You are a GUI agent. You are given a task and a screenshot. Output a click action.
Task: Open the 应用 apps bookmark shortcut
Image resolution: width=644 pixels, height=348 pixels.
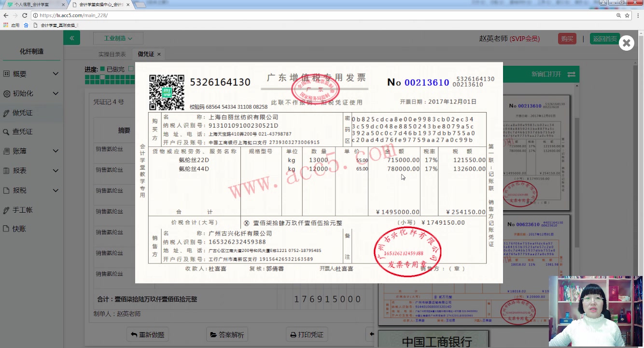[11, 25]
